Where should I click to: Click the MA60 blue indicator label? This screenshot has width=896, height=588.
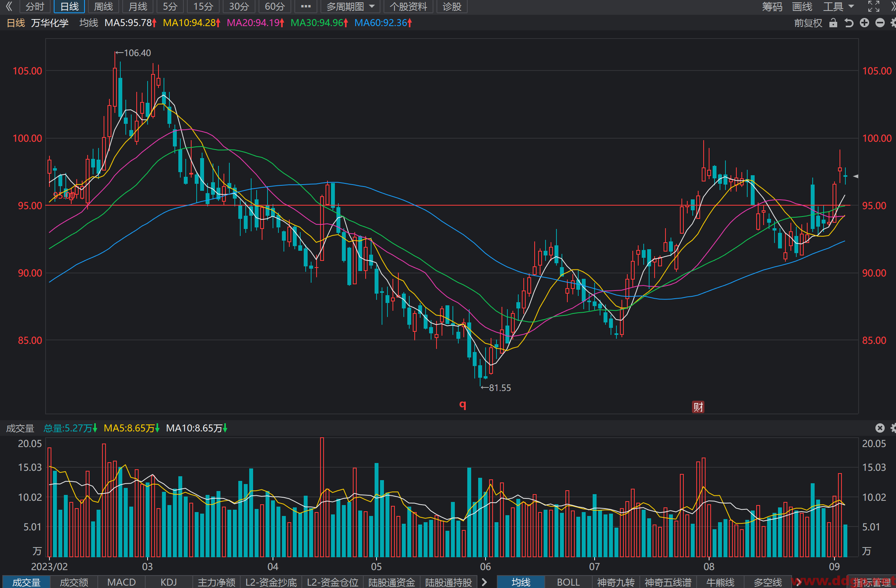click(x=383, y=23)
